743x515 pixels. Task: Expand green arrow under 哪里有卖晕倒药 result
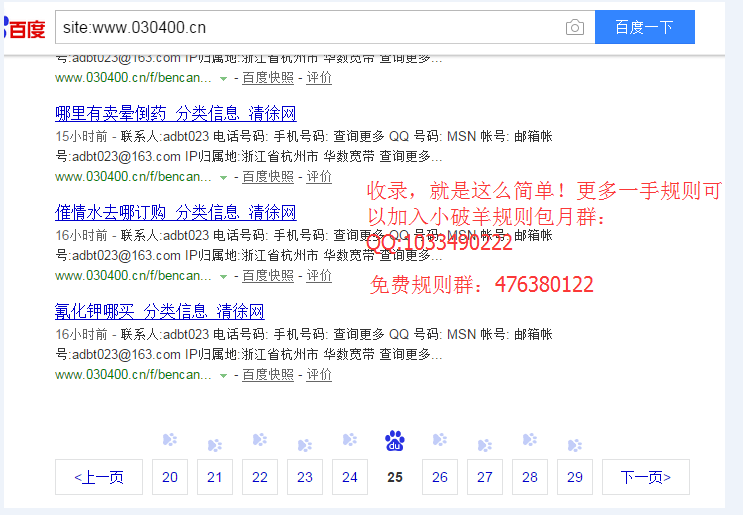pos(223,177)
